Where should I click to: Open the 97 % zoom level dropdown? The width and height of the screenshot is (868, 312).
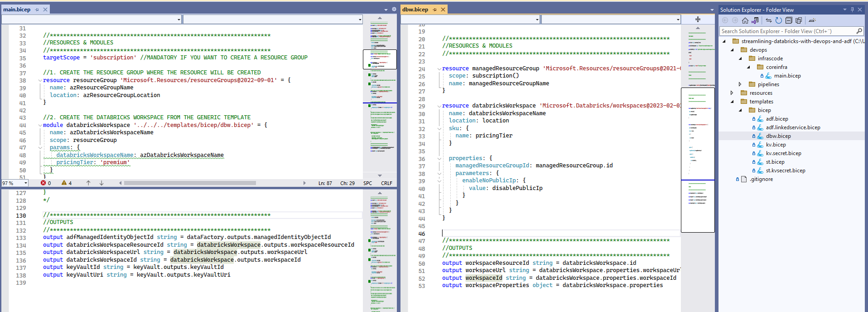[26, 183]
